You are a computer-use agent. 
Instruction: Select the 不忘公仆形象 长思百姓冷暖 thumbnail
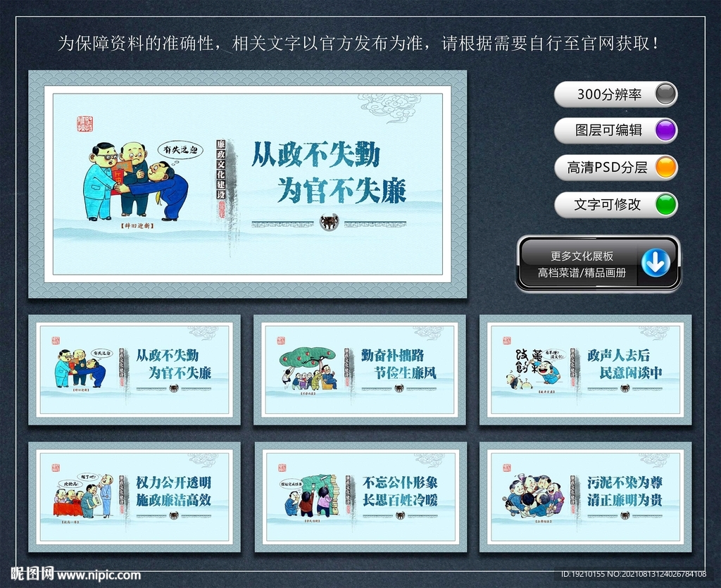360,497
